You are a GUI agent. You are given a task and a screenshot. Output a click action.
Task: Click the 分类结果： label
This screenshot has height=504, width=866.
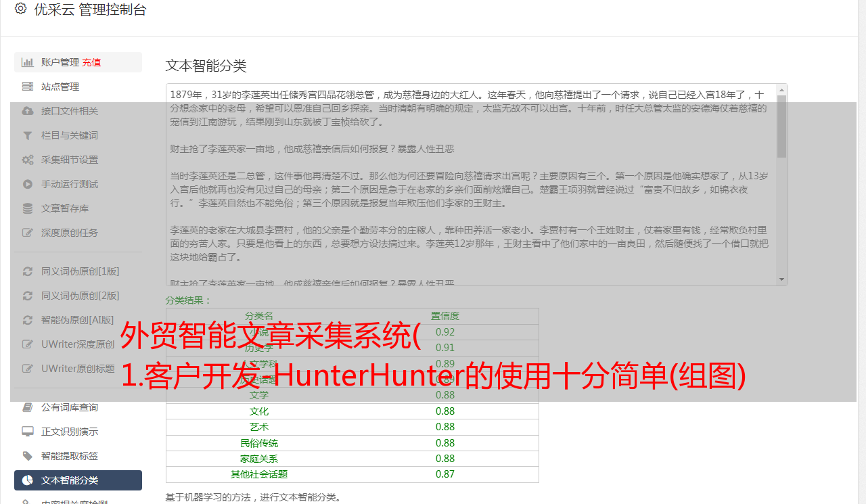click(189, 300)
